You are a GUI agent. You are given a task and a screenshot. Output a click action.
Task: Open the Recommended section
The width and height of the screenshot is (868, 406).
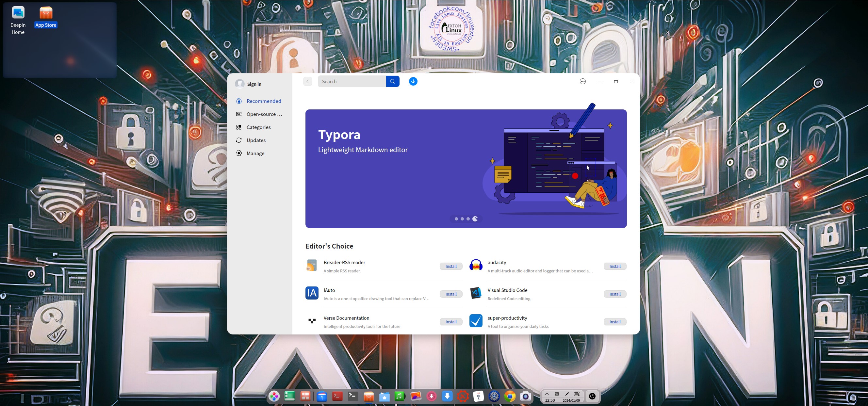(x=259, y=101)
